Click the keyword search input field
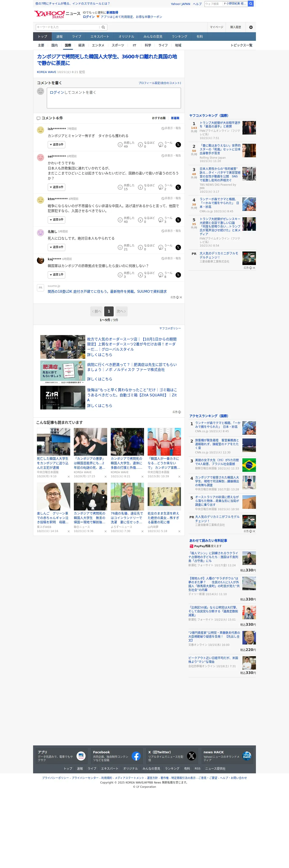The image size is (289, 868). (67, 27)
